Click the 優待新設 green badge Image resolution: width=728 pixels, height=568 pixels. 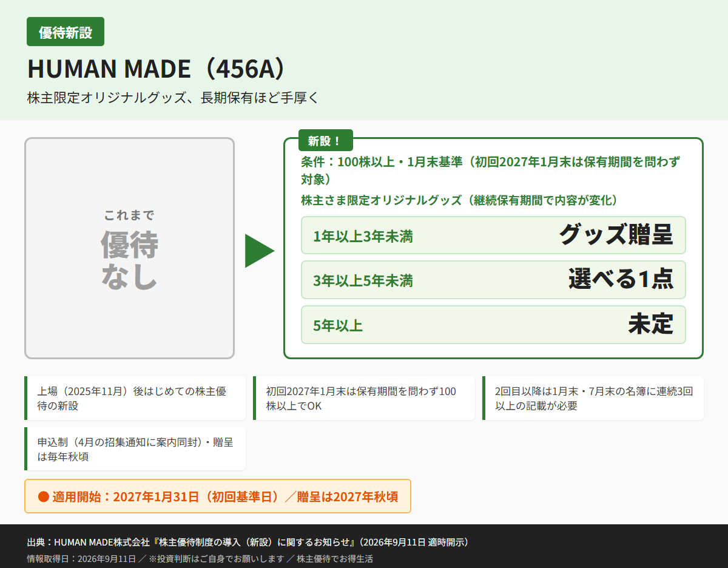click(66, 32)
